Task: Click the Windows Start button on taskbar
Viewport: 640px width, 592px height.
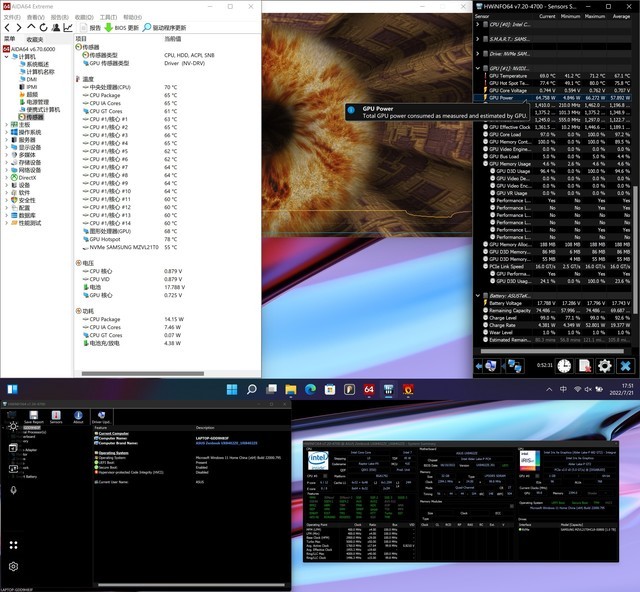Action: 232,388
